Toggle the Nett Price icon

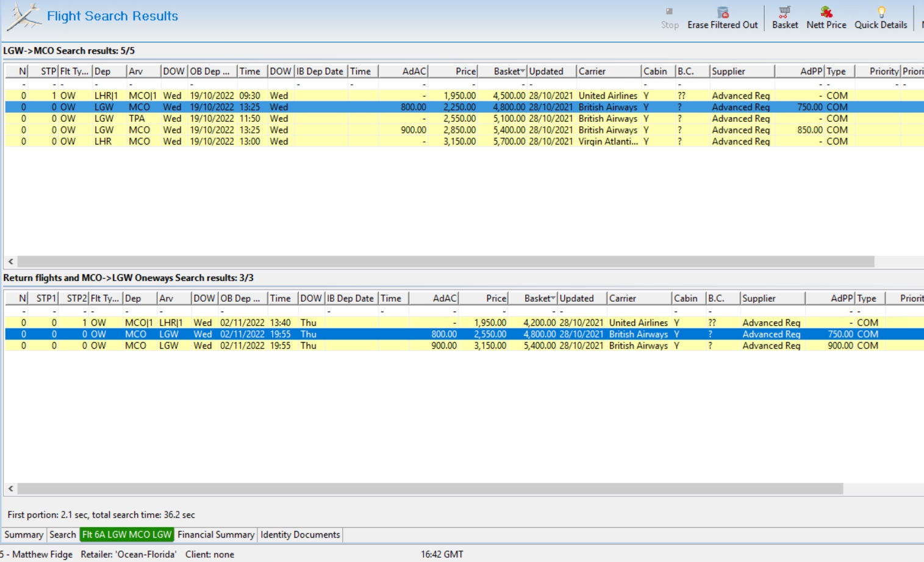(x=826, y=12)
